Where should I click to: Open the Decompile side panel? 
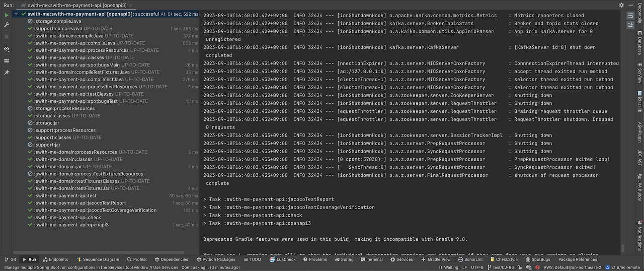[x=639, y=13]
